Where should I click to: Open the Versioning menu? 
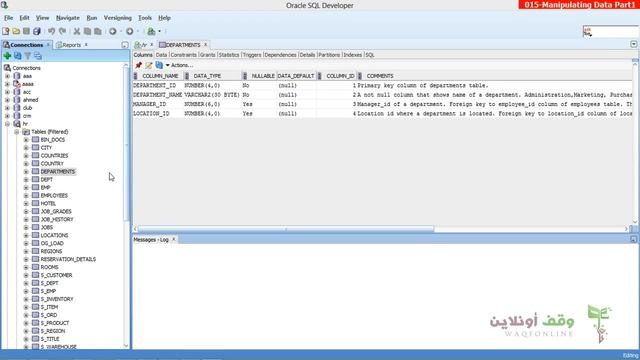pyautogui.click(x=118, y=18)
